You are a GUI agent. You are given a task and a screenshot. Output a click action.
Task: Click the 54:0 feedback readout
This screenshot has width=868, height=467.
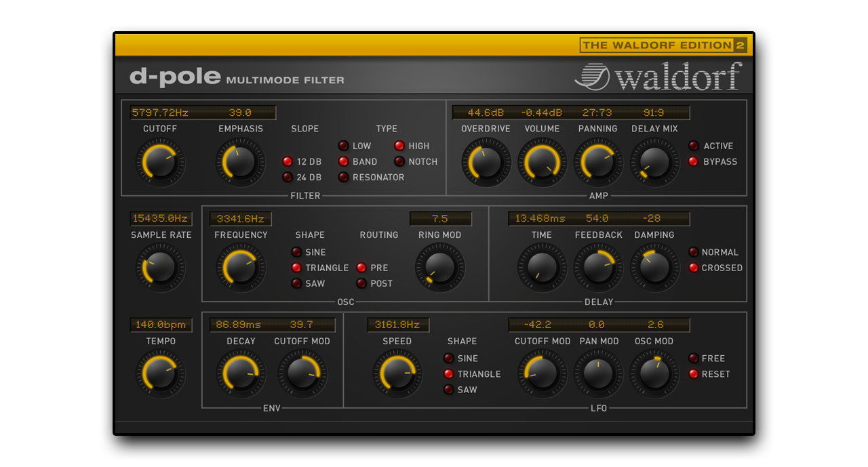597,219
